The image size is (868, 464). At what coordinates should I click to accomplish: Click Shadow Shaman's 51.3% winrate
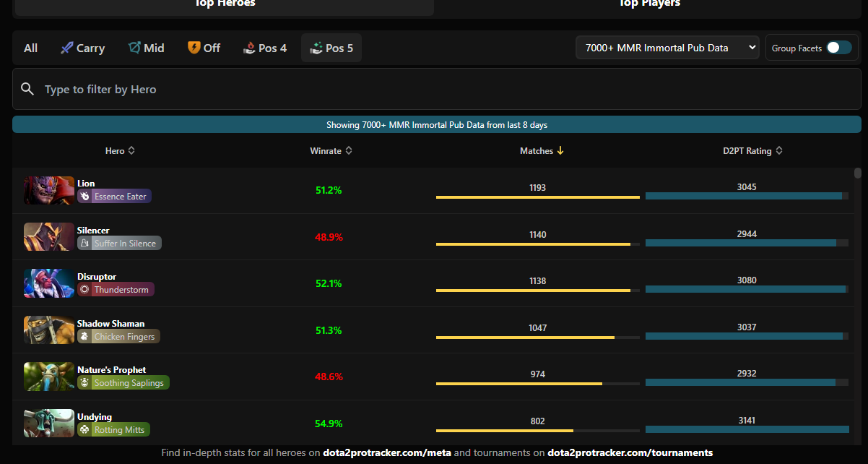(329, 330)
